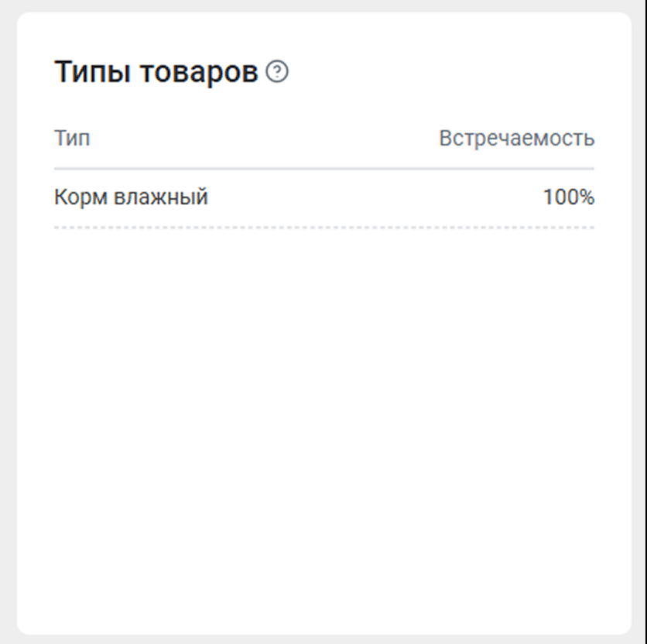Pick the Встречаемость header text
The image size is (647, 644).
tap(516, 139)
